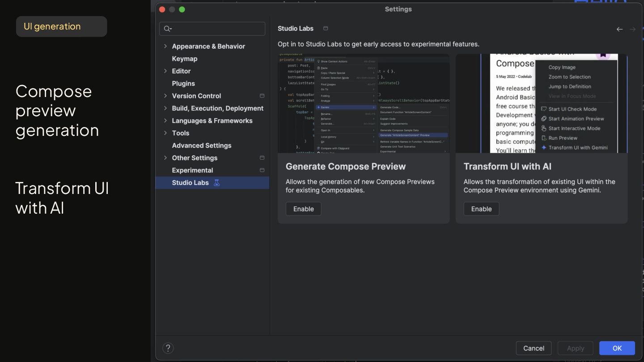
Task: Enable Generate Compose Preview feature
Action: click(x=303, y=209)
